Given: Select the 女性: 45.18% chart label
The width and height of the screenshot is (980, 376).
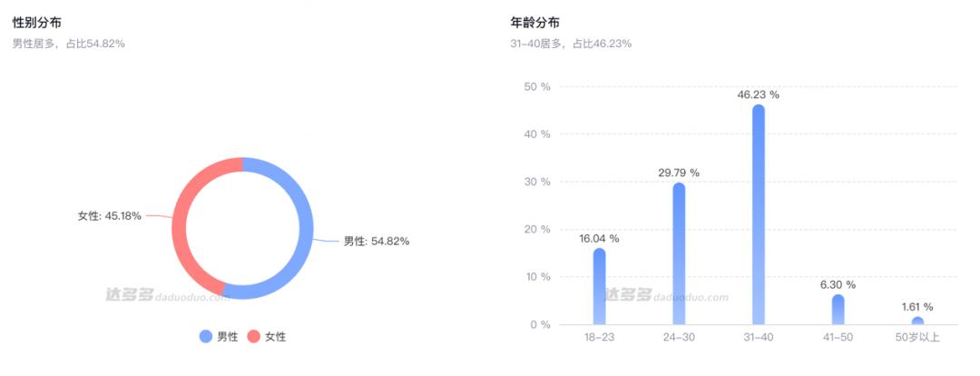Looking at the screenshot, I should point(109,216).
